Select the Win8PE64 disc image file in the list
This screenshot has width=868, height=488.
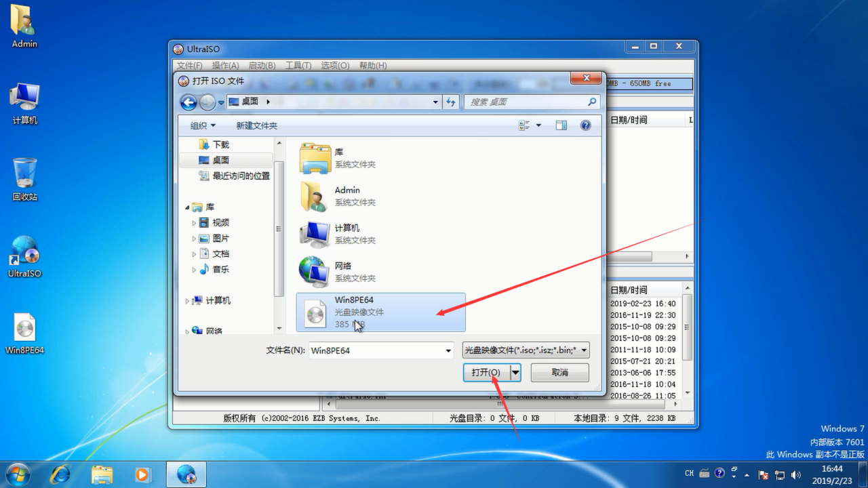click(381, 312)
